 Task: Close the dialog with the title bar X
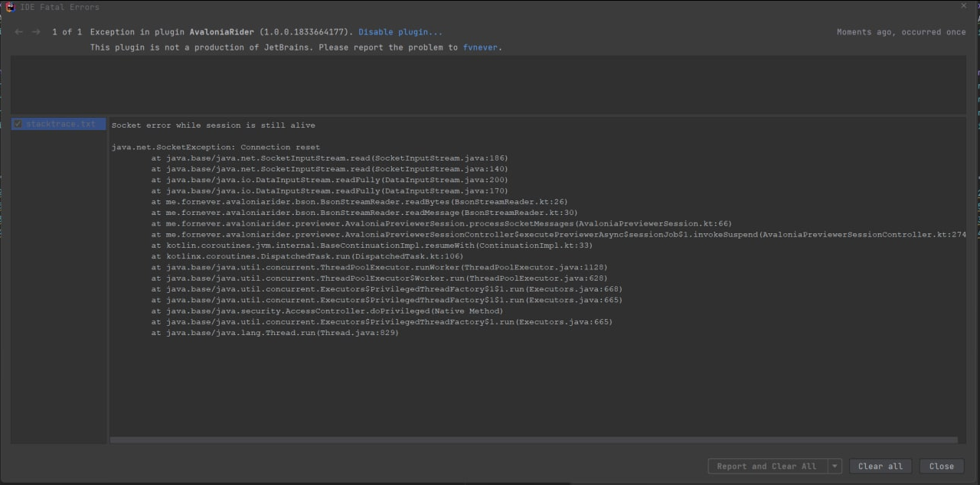point(964,6)
